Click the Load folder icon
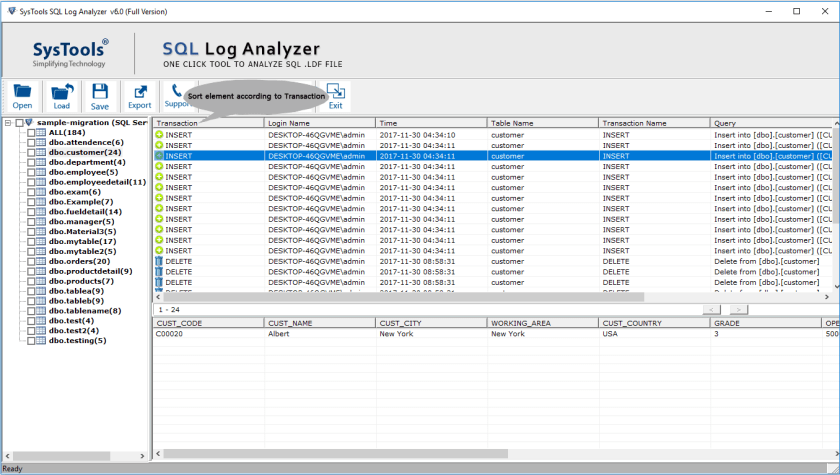The image size is (840, 475). click(x=62, y=95)
